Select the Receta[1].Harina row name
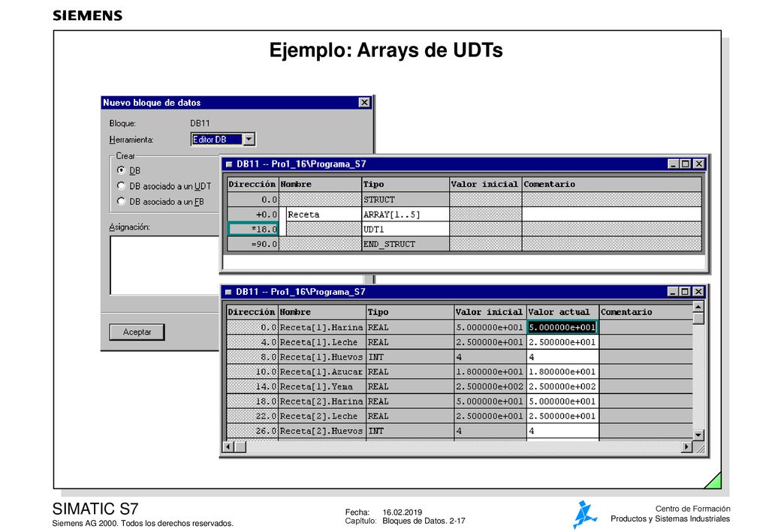769x532 pixels. (321, 327)
